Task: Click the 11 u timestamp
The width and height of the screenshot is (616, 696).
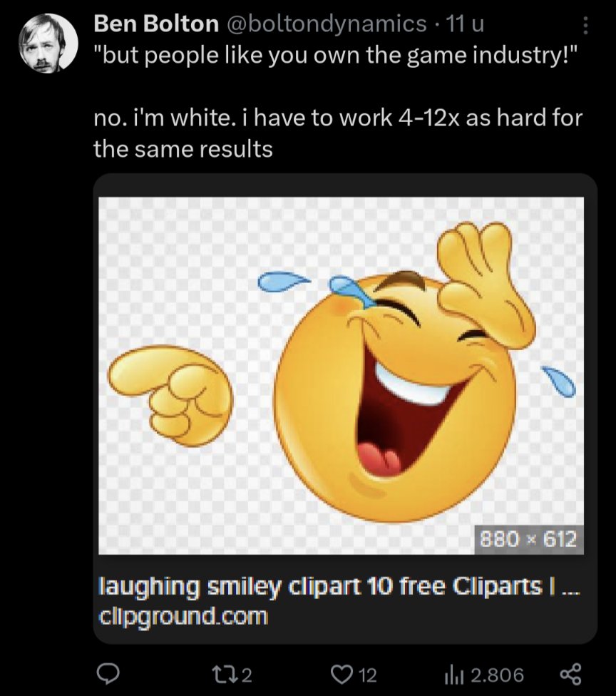Action: (464, 24)
